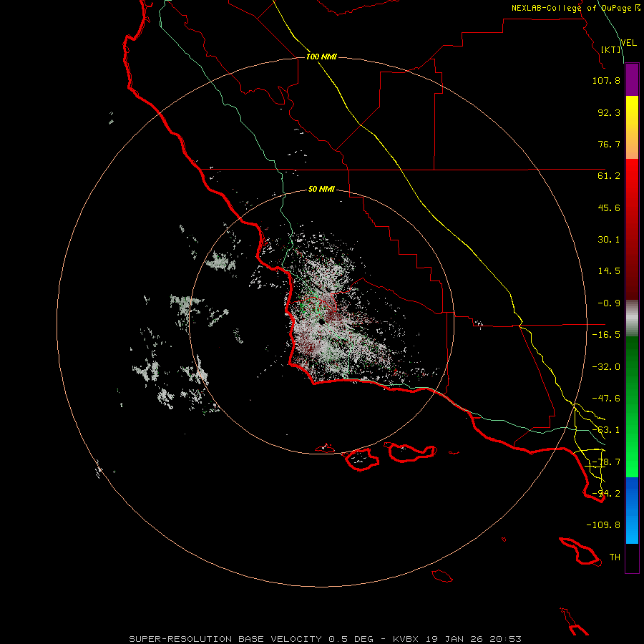644x644 pixels.
Task: Click the [KT] units label
Action: pyautogui.click(x=611, y=49)
